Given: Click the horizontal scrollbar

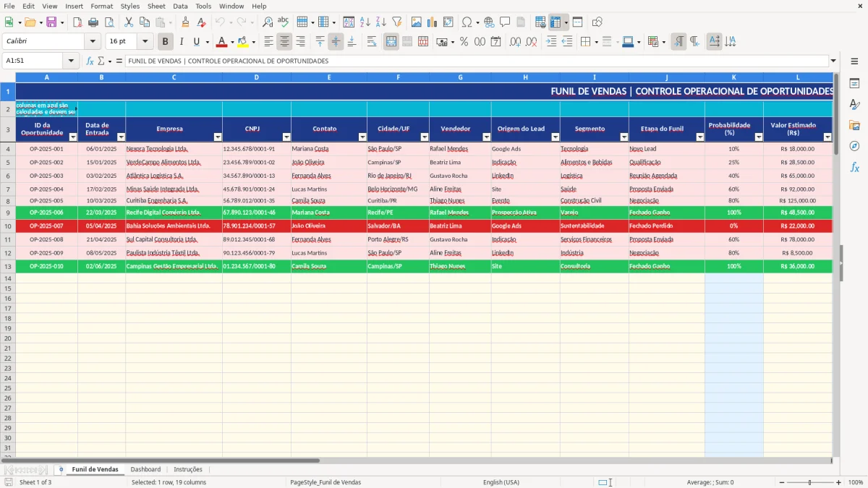Looking at the screenshot, I should point(160,460).
